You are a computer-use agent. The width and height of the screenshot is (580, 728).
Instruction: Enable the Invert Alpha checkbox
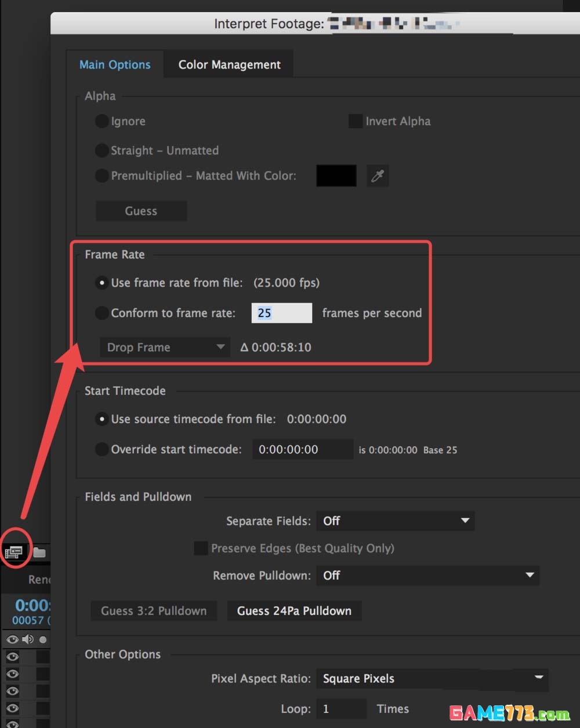point(356,121)
